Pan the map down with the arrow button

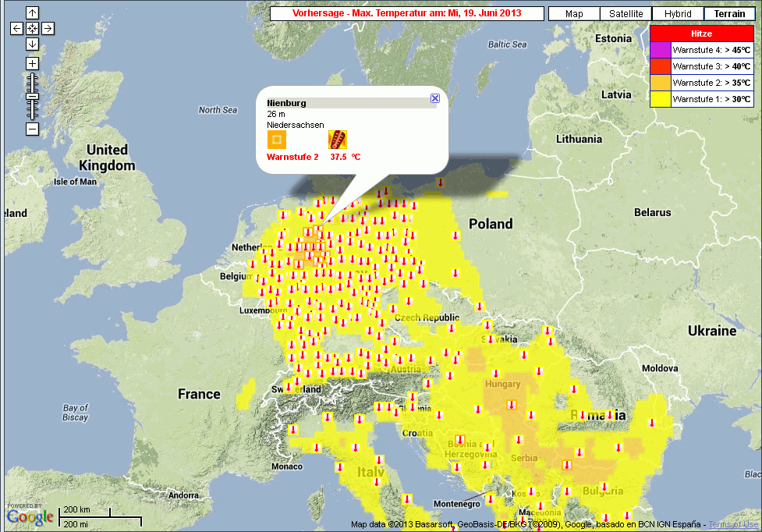tap(32, 44)
